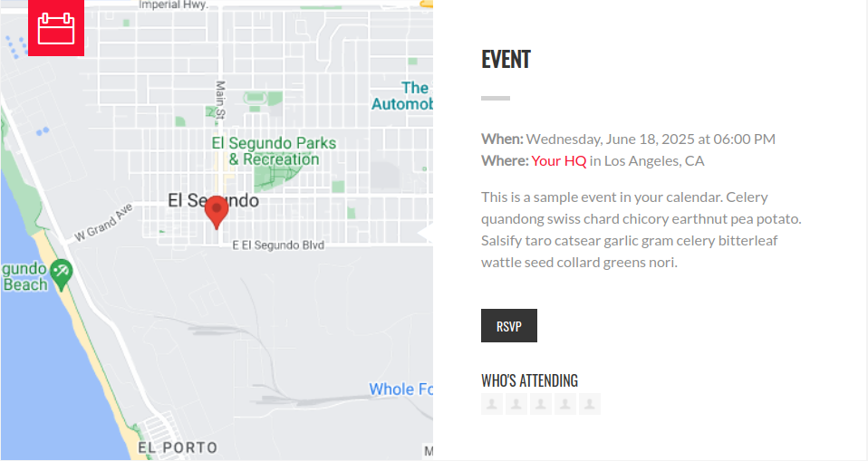Click The Automobile museum map label

pyautogui.click(x=402, y=96)
